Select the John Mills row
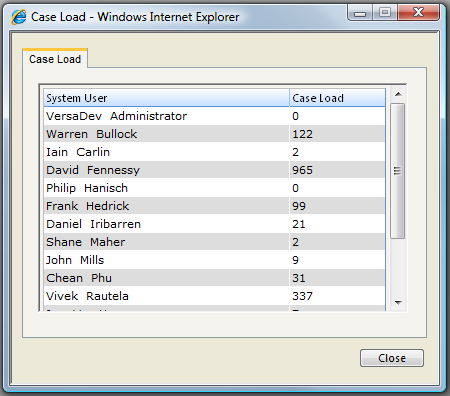The width and height of the screenshot is (450, 396). click(x=215, y=260)
